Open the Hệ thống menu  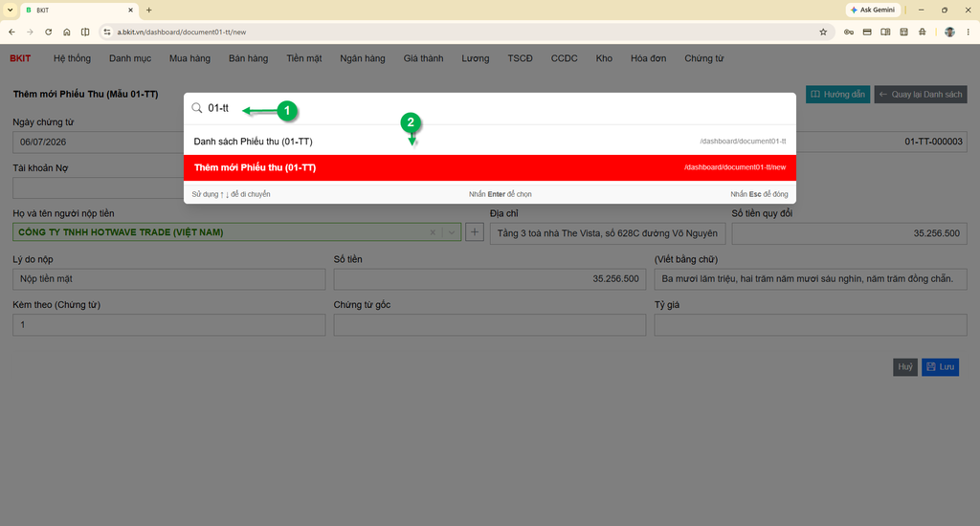(x=72, y=58)
